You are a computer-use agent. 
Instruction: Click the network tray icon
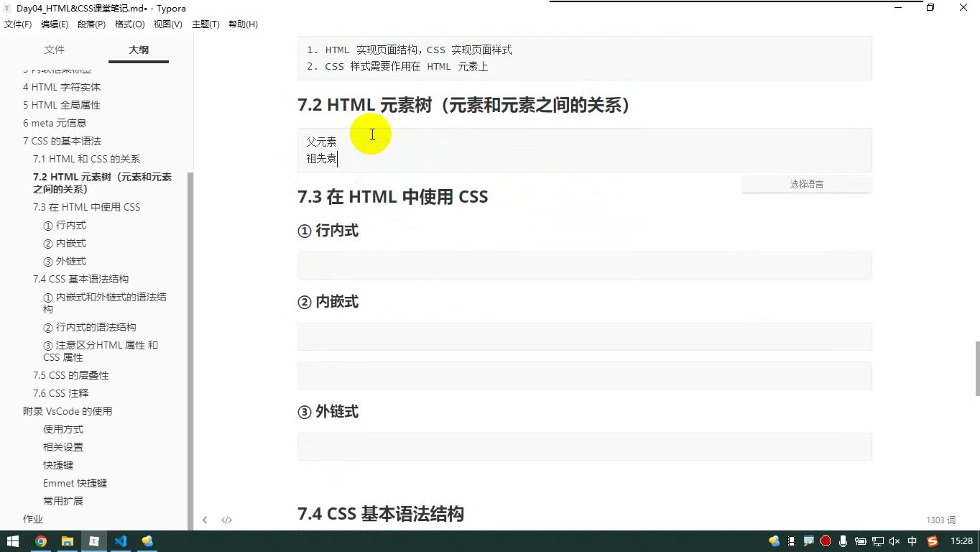877,541
